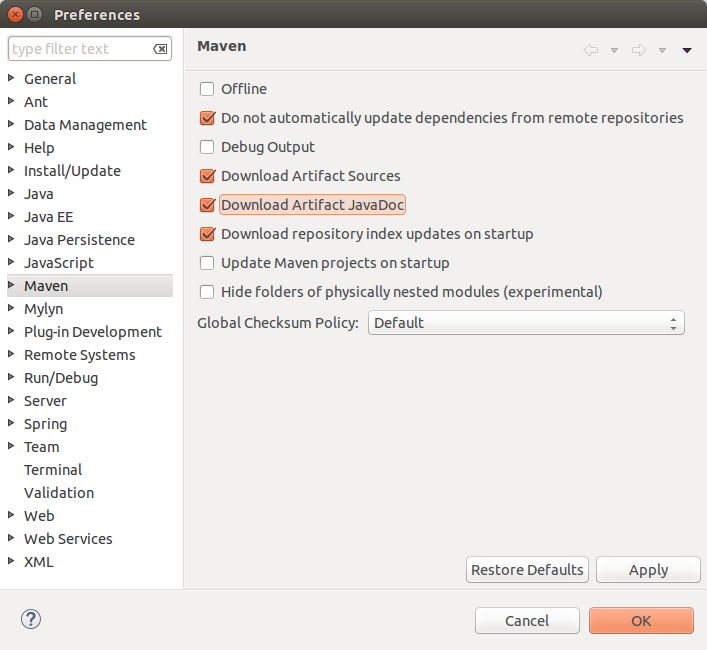Click into the filter text field

pos(78,49)
